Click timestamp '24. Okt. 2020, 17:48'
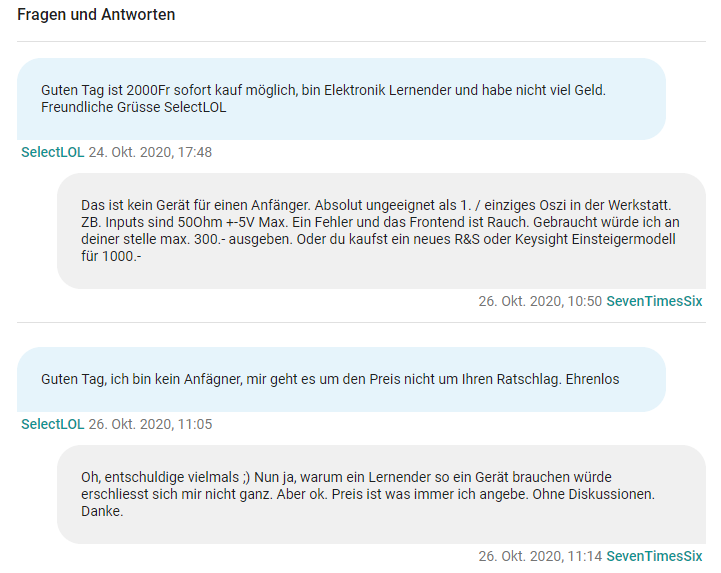Image resolution: width=721 pixels, height=573 pixels. [x=150, y=152]
